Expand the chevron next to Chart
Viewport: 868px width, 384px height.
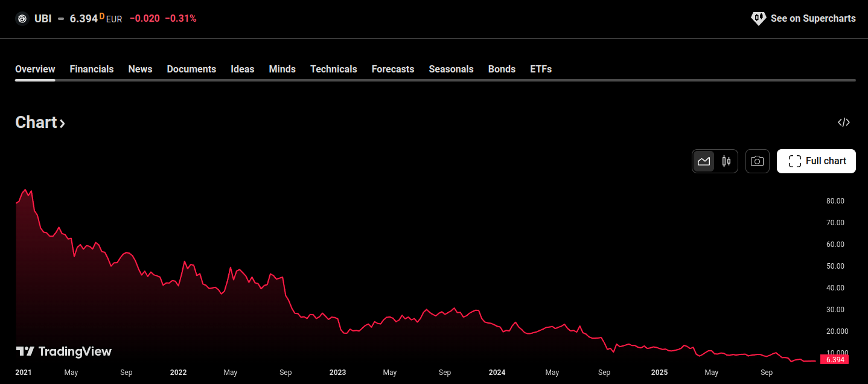coord(62,124)
